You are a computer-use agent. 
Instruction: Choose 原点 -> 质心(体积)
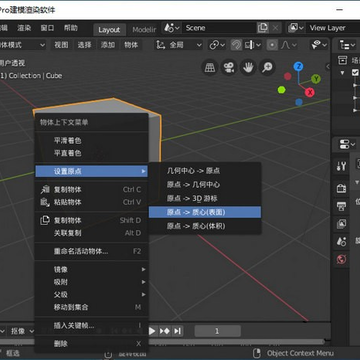205,226
